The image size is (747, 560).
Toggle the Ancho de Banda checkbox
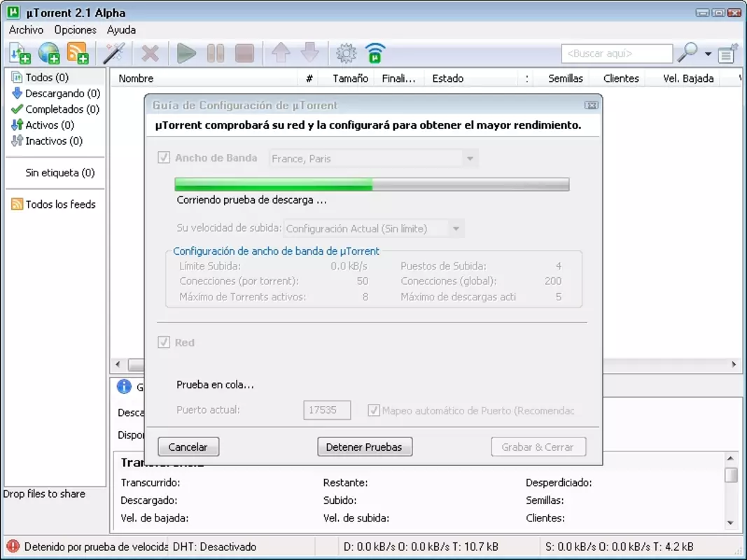(x=163, y=157)
